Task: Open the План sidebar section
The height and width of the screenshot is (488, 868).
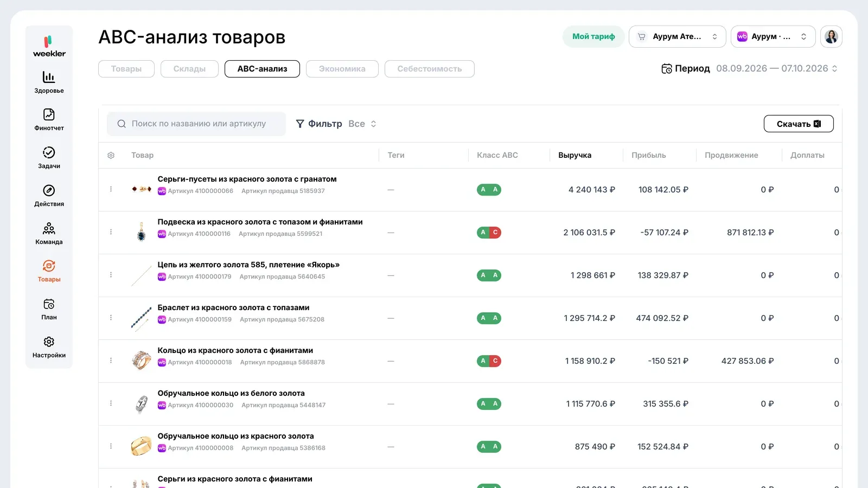Action: 49,309
